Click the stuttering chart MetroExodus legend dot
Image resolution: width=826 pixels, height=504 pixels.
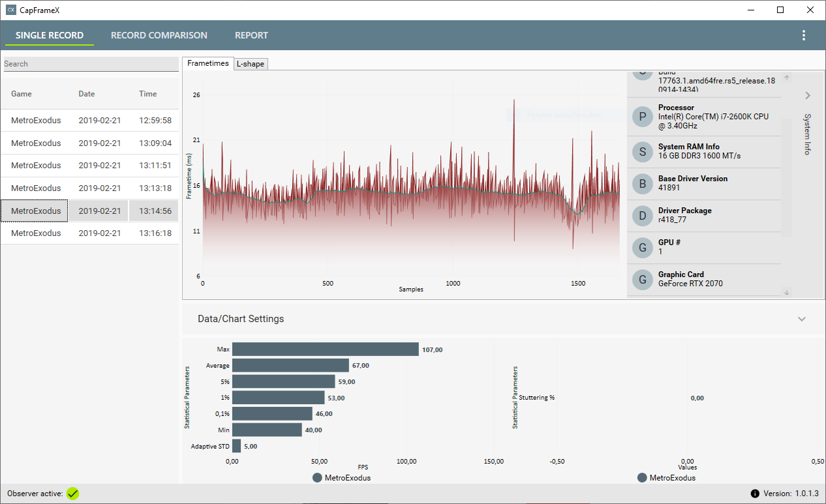pyautogui.click(x=642, y=478)
